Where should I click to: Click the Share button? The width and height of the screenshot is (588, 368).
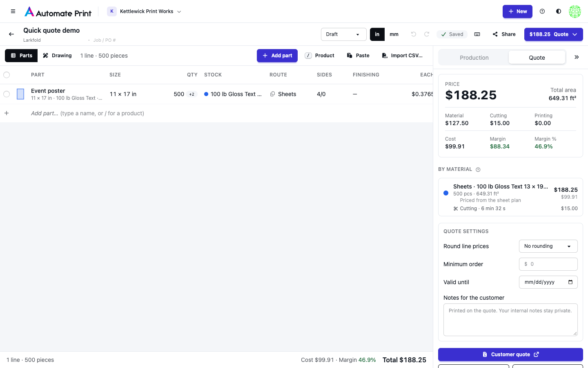(x=504, y=34)
